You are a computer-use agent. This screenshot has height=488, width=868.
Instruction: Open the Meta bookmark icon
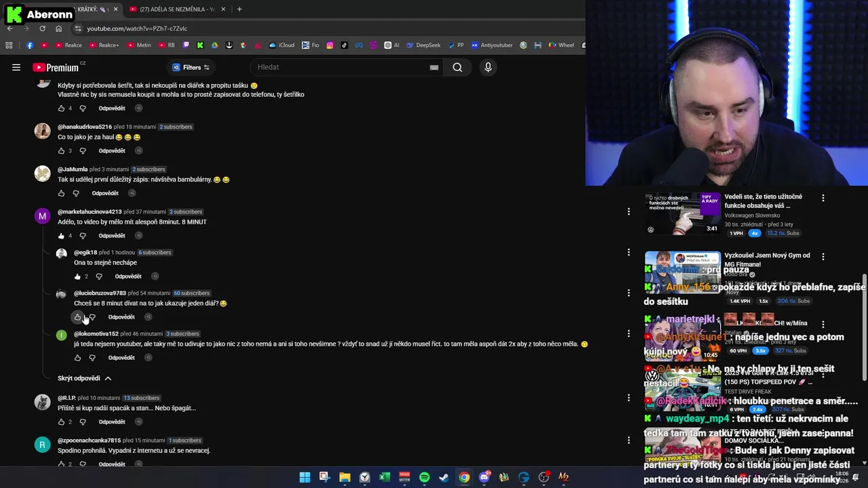[x=359, y=45]
